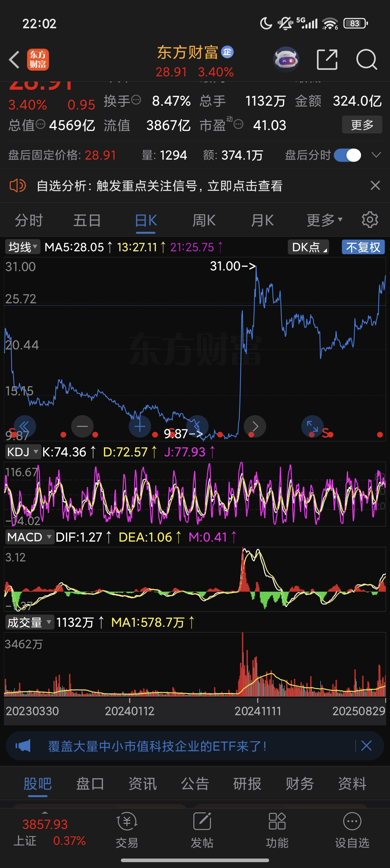Open 发帖 post icon
Image resolution: width=390 pixels, height=868 pixels.
[202, 830]
